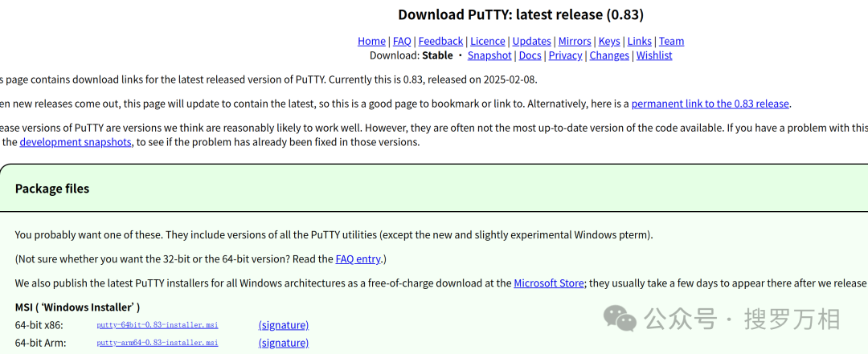Open the Privacy link

tap(565, 55)
